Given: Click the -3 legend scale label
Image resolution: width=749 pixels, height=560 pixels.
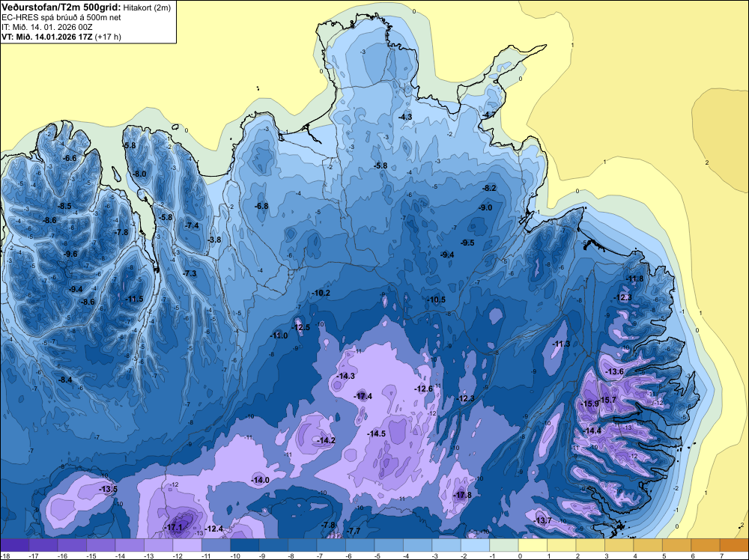Looking at the screenshot, I should pyautogui.click(x=434, y=556).
